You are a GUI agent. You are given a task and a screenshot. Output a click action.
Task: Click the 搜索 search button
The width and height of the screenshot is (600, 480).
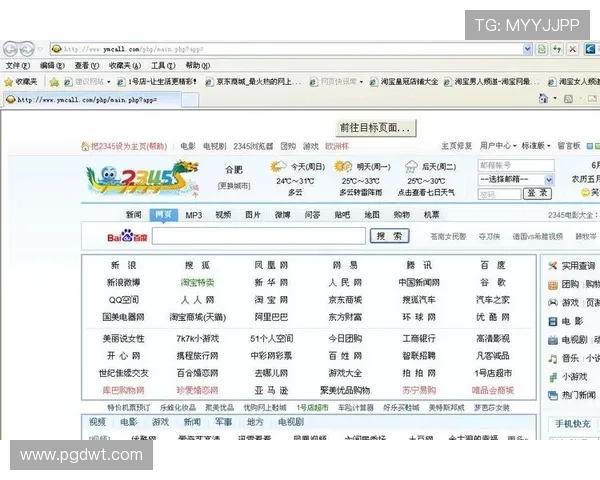click(390, 236)
